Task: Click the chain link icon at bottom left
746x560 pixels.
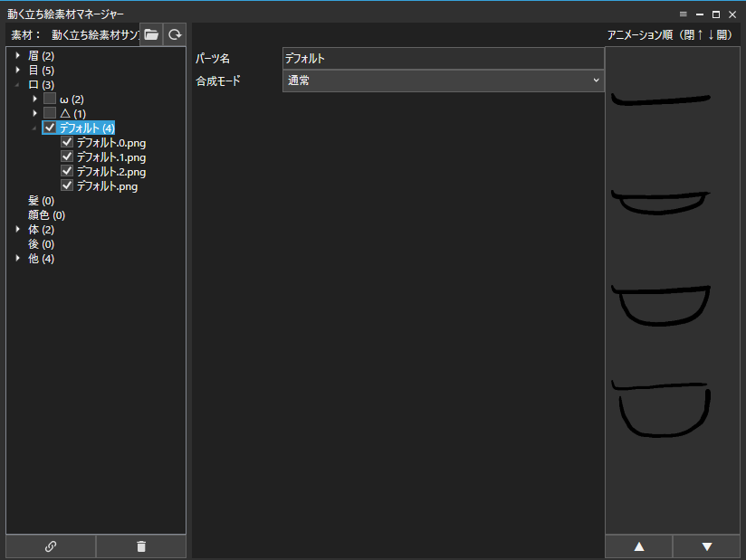Action: pyautogui.click(x=50, y=546)
